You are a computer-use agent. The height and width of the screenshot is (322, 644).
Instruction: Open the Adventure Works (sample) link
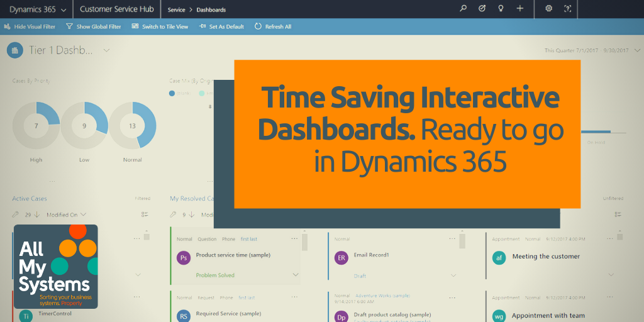[383, 296]
